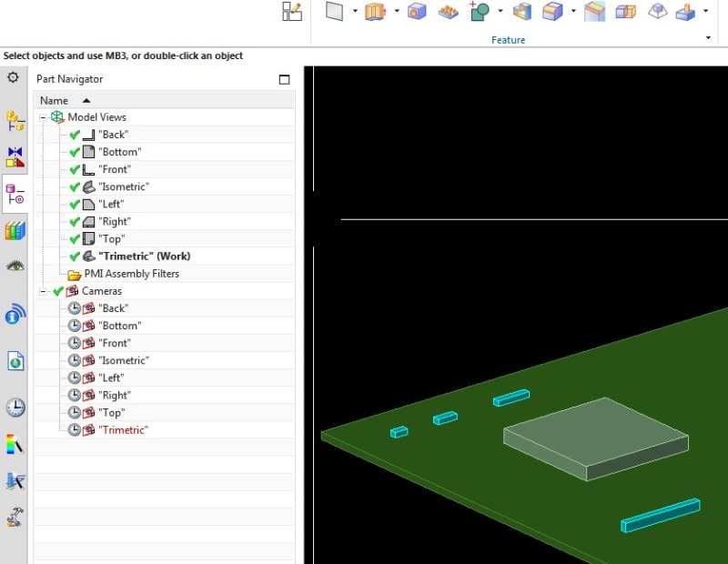Open the Assembly Navigator sidebar tab

pos(15,121)
